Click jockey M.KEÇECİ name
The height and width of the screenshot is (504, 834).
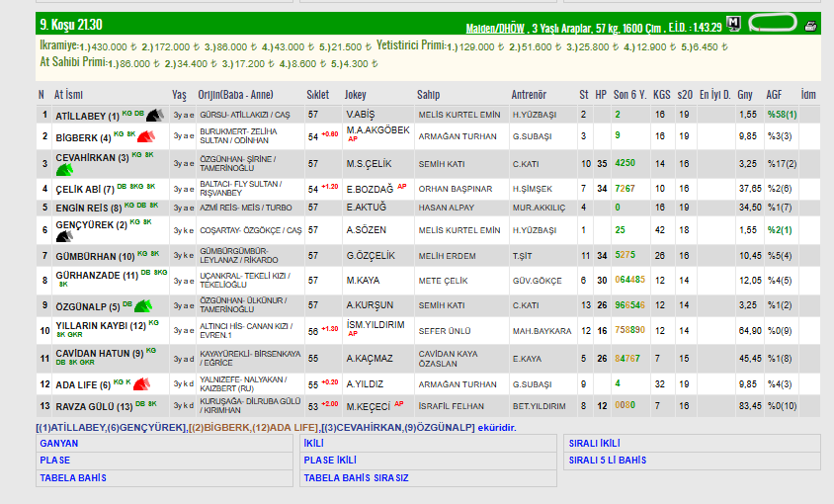pyautogui.click(x=368, y=406)
